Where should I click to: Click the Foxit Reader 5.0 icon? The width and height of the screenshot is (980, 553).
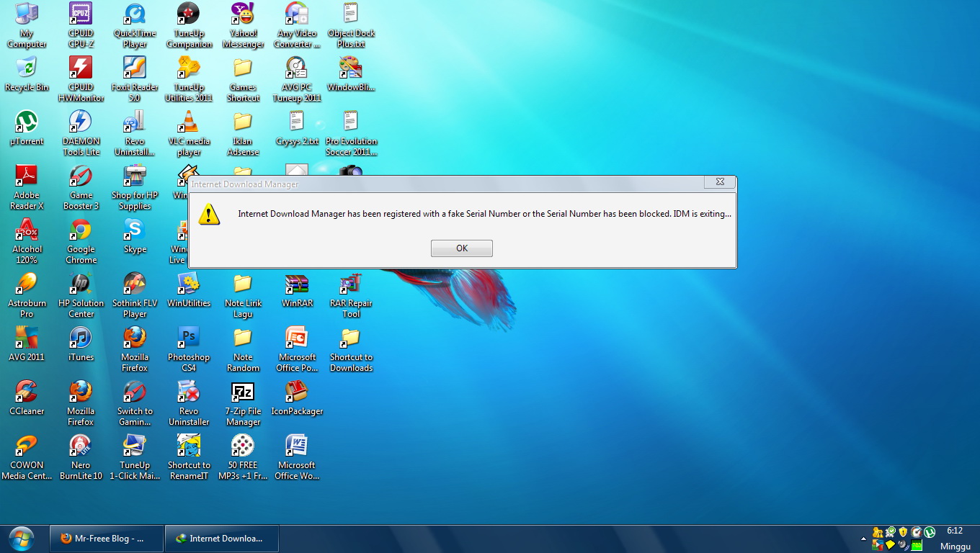[x=135, y=79]
